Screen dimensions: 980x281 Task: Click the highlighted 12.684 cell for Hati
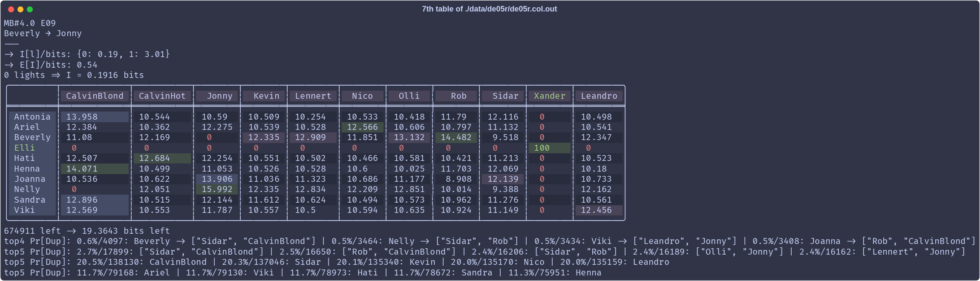click(x=162, y=158)
